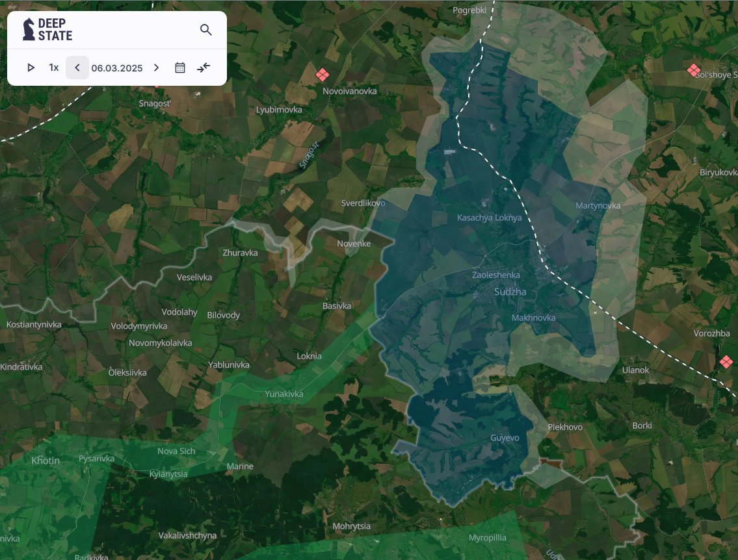Go to the previous date with left chevron
The width and height of the screenshot is (738, 560).
(77, 68)
